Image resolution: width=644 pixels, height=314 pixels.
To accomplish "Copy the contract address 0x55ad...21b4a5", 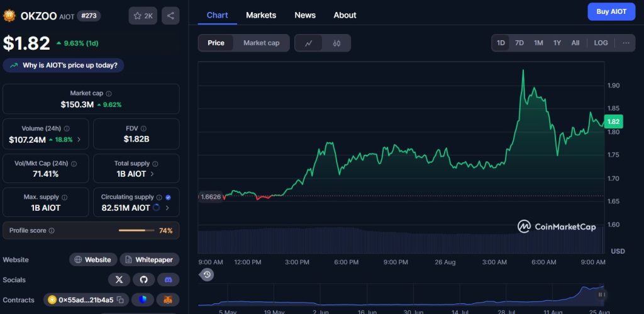I will (119, 300).
